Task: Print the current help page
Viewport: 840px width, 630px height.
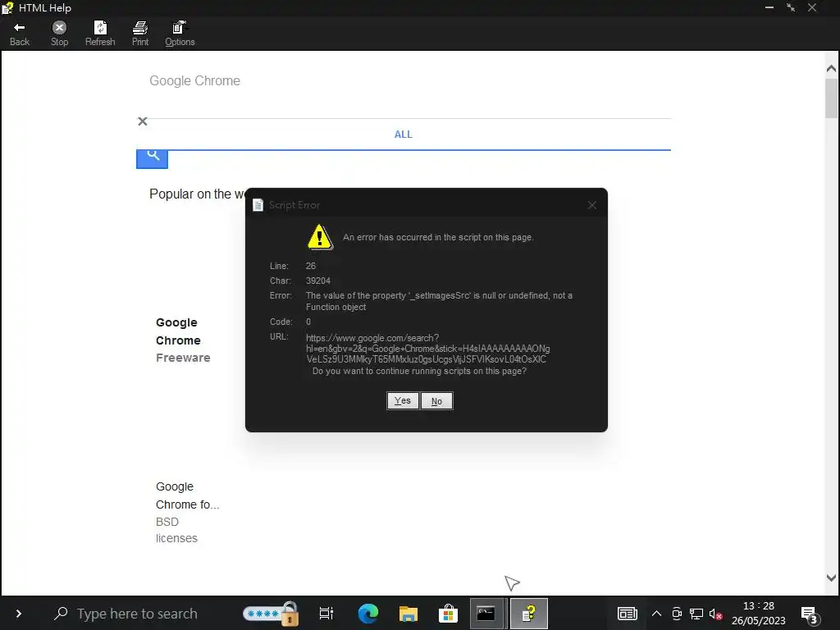Action: point(140,34)
